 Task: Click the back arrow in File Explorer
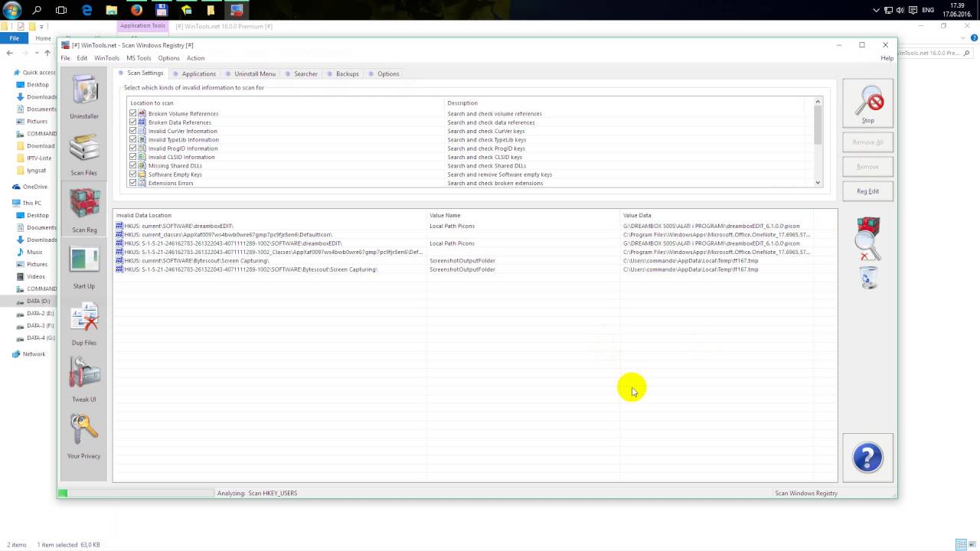pos(10,53)
